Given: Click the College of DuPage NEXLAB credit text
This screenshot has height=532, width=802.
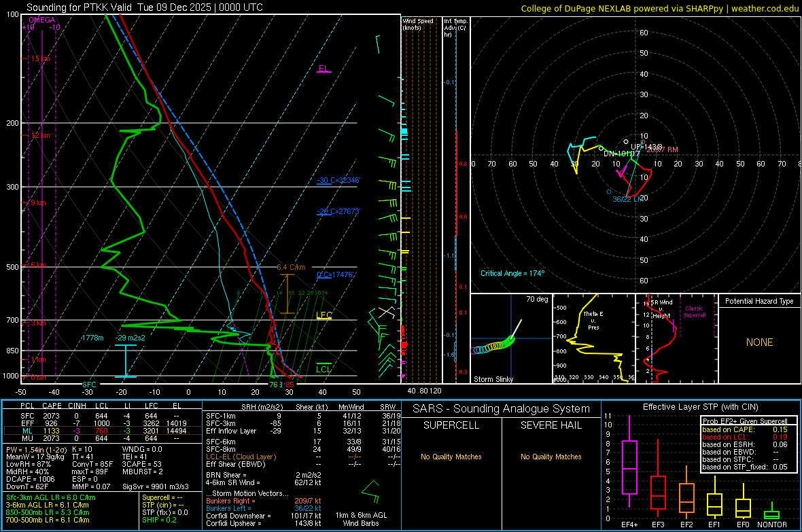Looking at the screenshot, I should click(x=659, y=8).
